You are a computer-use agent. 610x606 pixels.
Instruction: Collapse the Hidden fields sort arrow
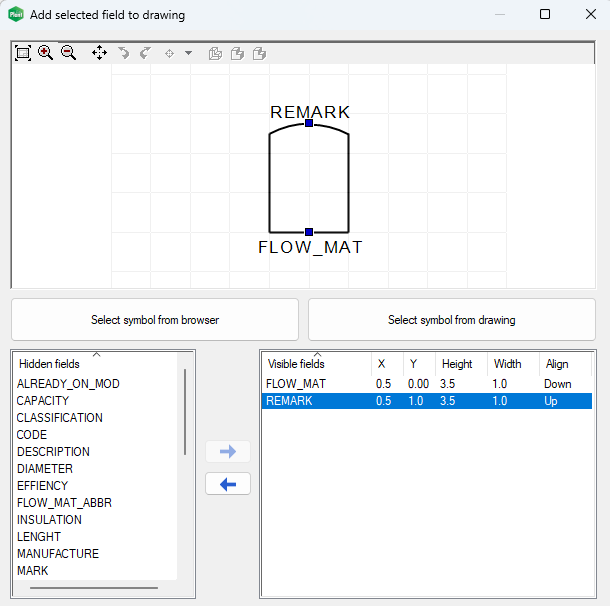96,354
